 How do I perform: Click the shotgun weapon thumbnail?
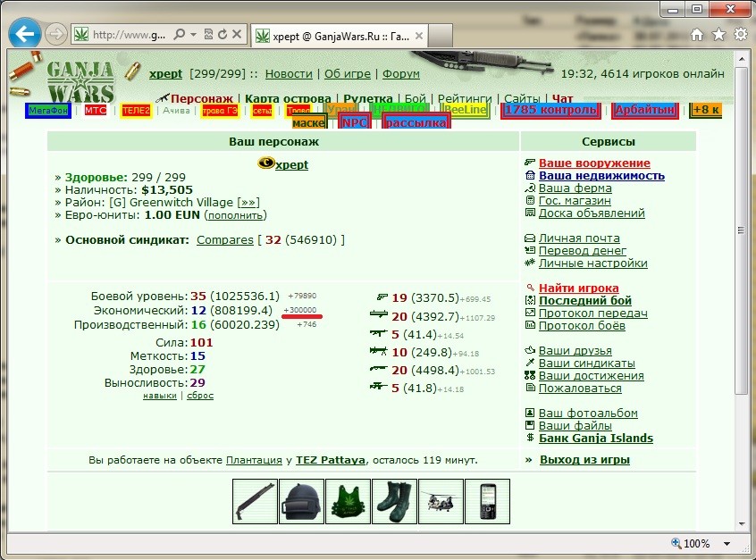pyautogui.click(x=255, y=501)
